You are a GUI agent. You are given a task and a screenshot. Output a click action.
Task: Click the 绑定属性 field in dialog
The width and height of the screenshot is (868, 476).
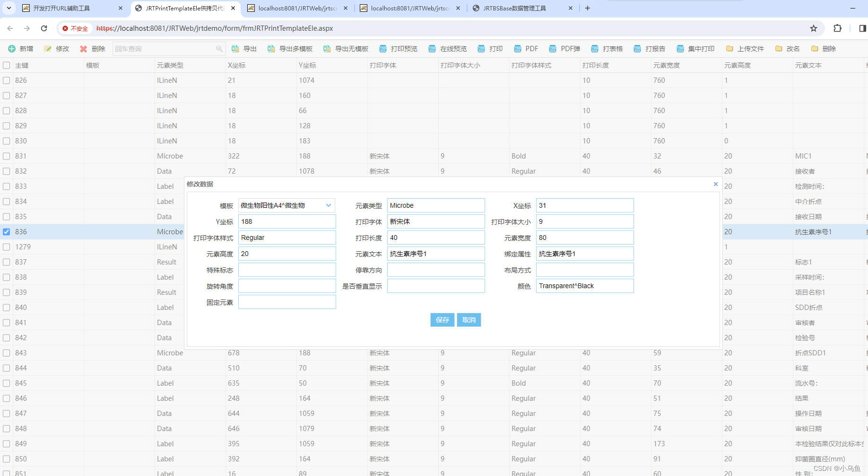click(x=585, y=254)
